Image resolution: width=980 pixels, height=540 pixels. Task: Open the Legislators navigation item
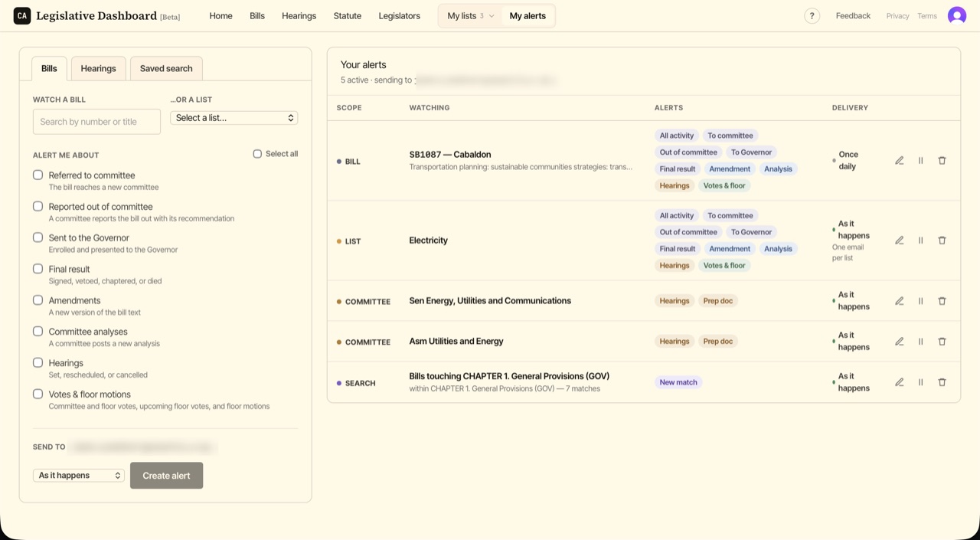pyautogui.click(x=399, y=16)
